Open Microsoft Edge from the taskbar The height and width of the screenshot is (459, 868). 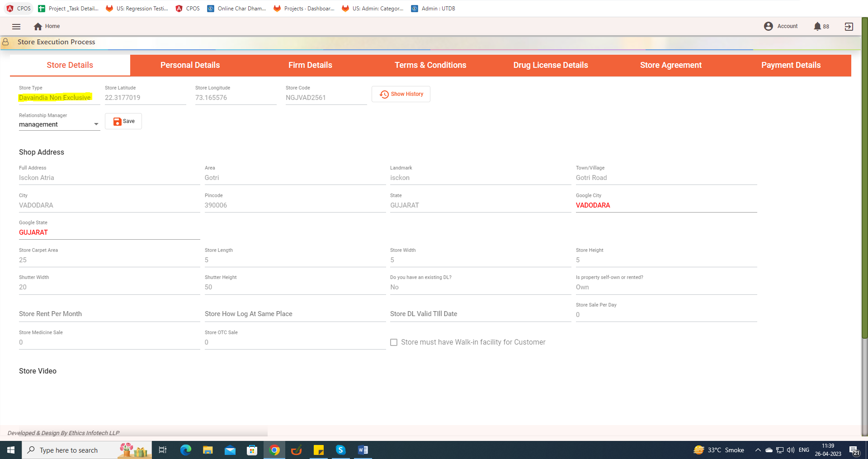pos(185,450)
